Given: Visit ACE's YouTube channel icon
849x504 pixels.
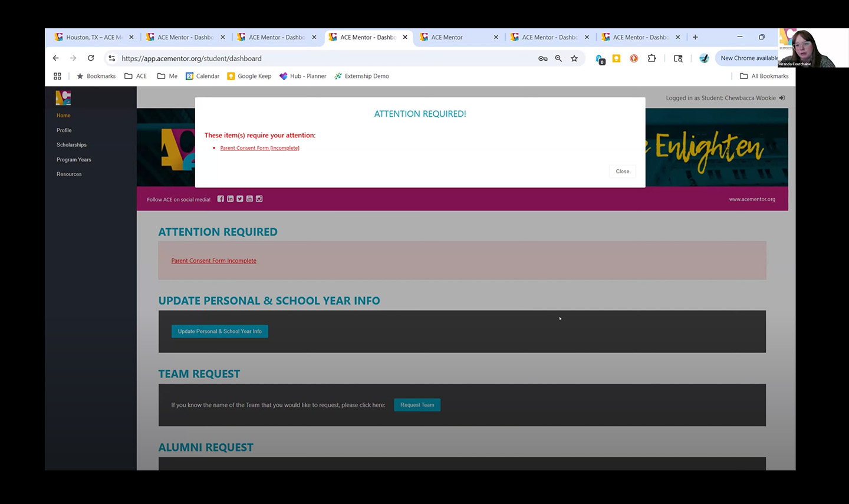Looking at the screenshot, I should 249,199.
